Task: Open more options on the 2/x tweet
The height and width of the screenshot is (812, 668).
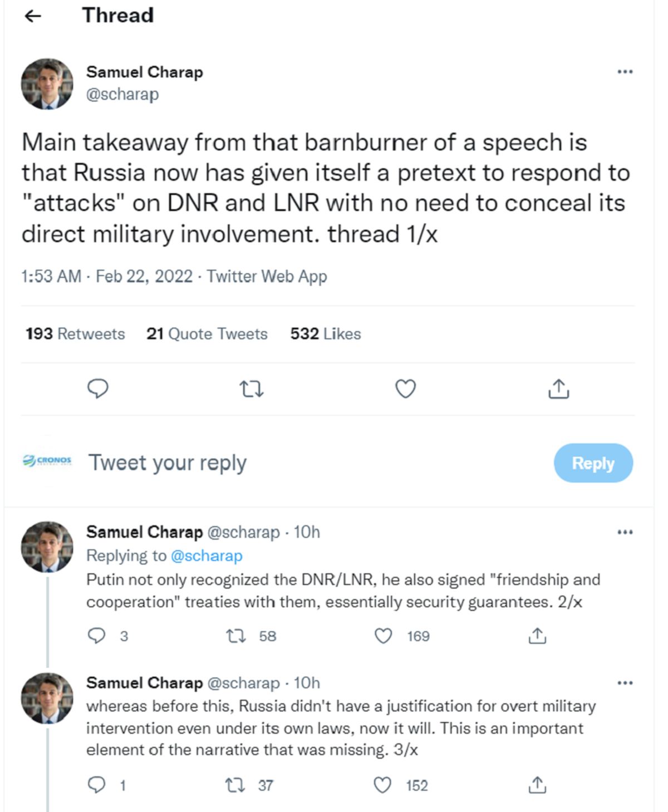Action: coord(625,533)
